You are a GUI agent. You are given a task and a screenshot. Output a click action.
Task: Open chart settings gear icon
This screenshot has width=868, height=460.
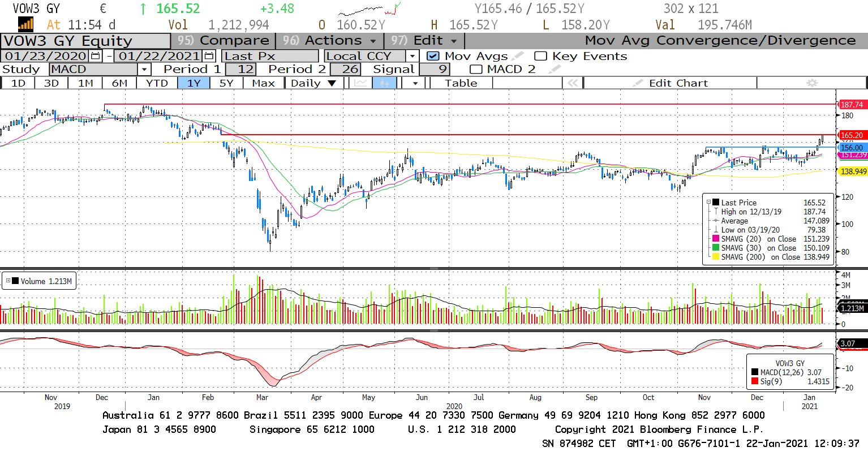coord(812,83)
